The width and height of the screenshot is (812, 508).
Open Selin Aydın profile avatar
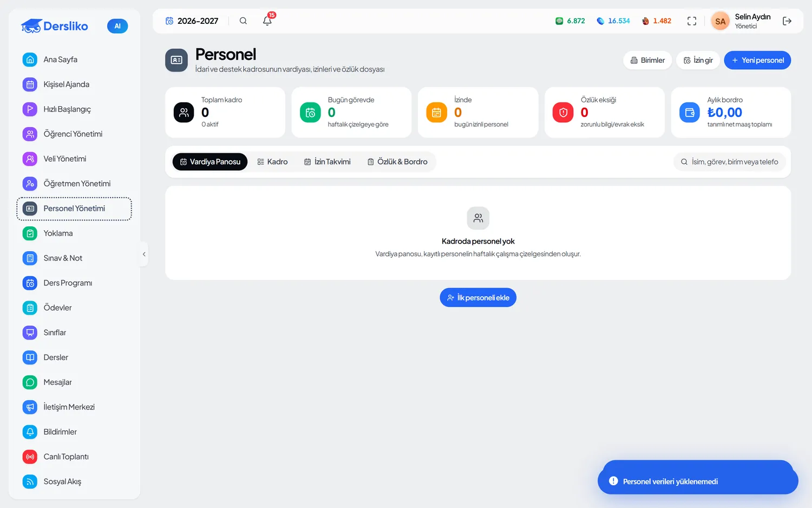pos(720,22)
